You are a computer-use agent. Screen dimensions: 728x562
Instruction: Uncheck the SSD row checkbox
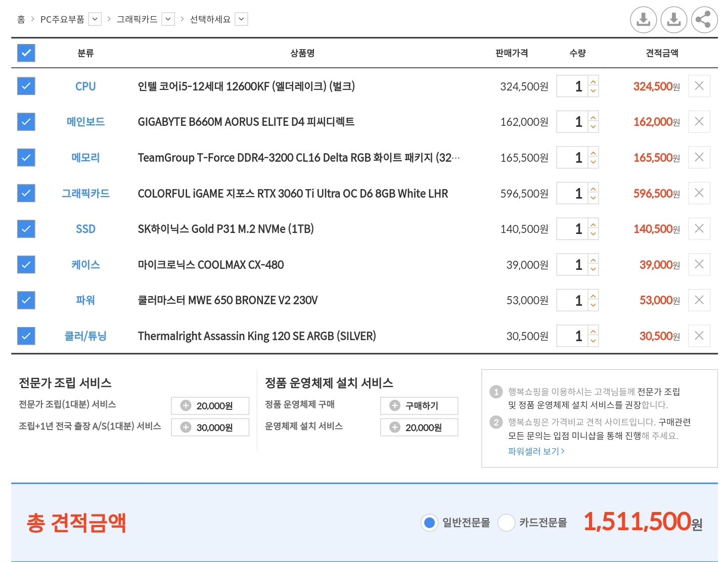click(26, 229)
